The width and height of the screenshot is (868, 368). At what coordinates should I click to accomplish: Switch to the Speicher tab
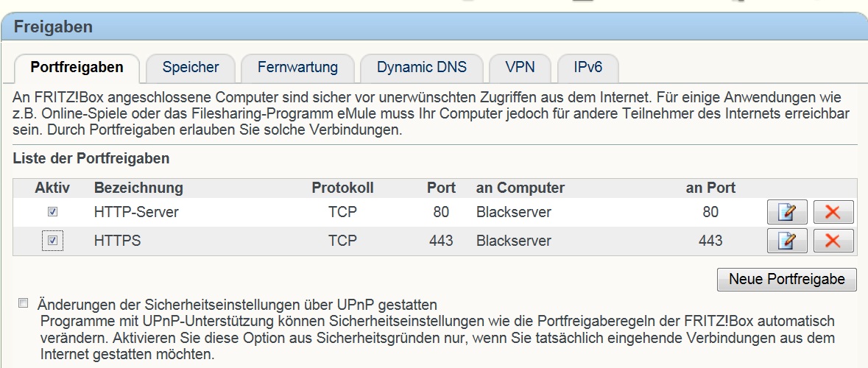click(191, 68)
